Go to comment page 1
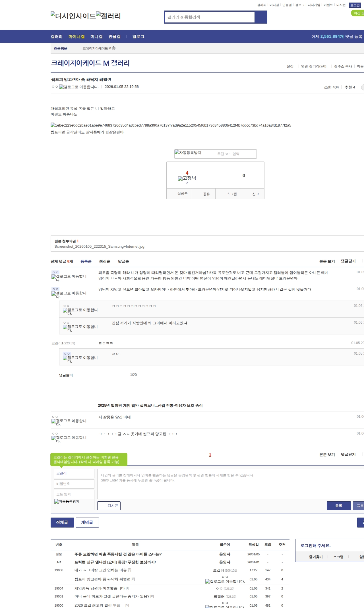Image resolution: width=364 pixels, height=608 pixels. point(210,455)
